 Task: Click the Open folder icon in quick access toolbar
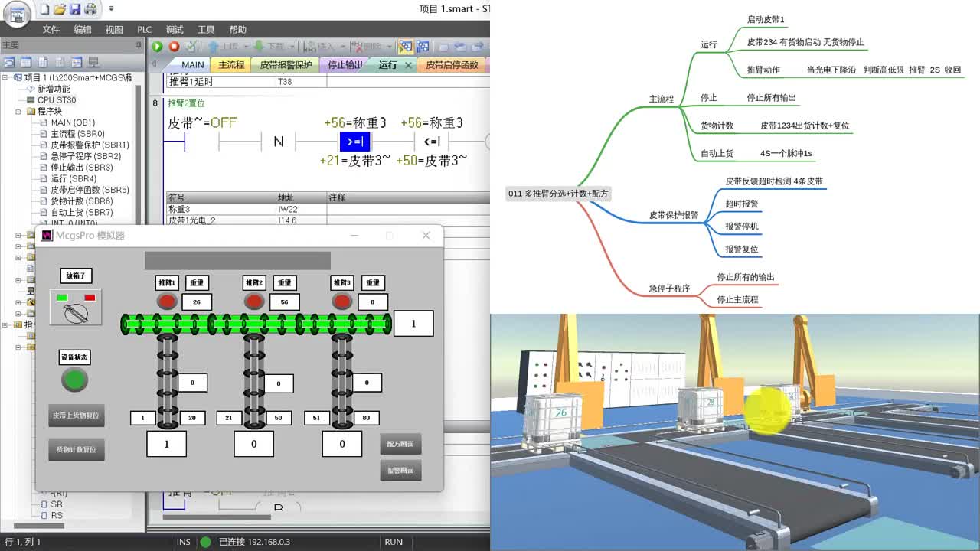click(x=60, y=10)
